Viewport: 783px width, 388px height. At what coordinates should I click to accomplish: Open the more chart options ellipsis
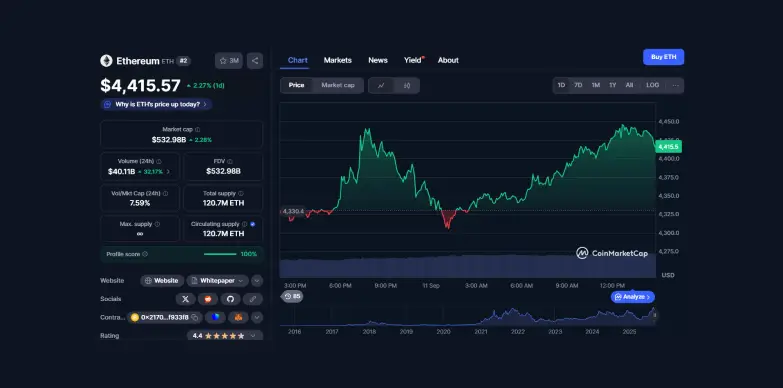tap(675, 85)
